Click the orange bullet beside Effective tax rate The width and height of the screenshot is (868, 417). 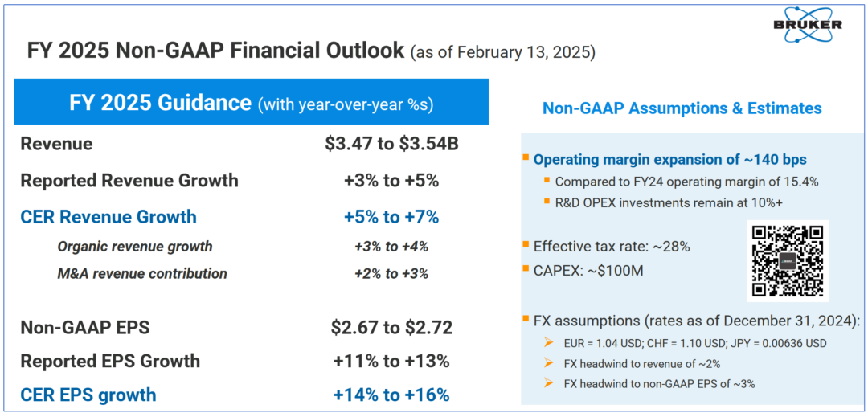(x=526, y=243)
